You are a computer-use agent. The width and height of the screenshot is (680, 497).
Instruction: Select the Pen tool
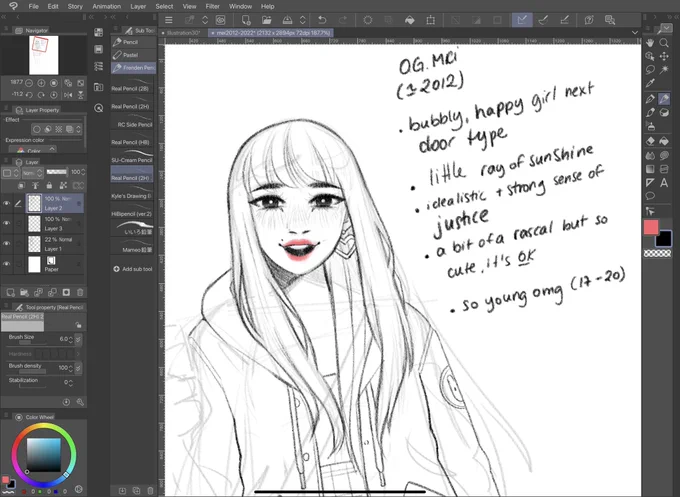[x=650, y=99]
